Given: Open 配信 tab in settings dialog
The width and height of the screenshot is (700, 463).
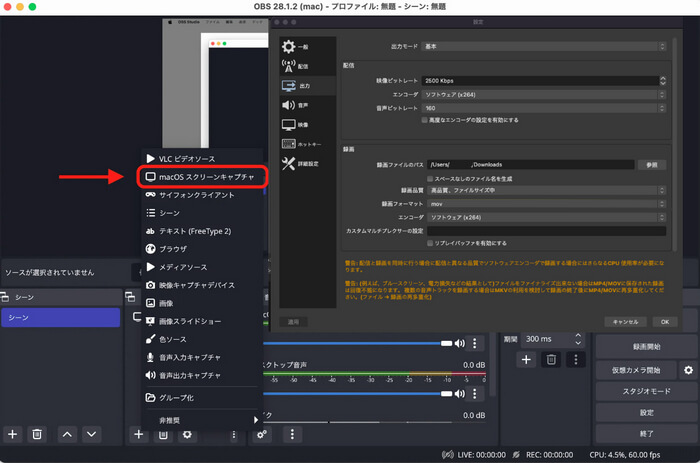Looking at the screenshot, I should coord(308,66).
